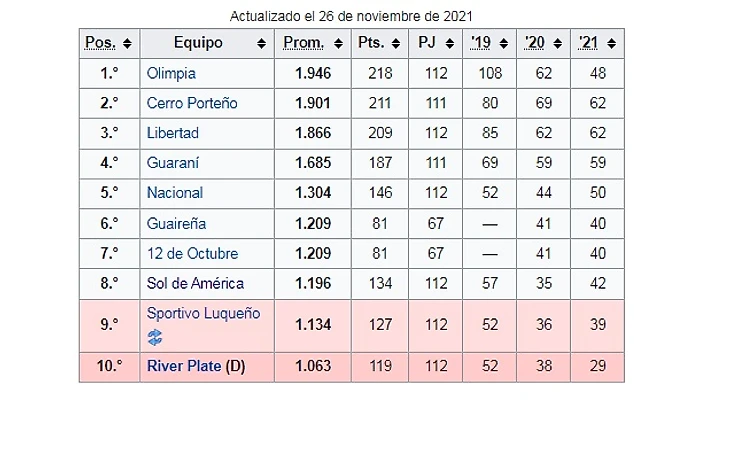The height and width of the screenshot is (450, 730).
Task: Go to the Libertad team page
Action: [173, 133]
